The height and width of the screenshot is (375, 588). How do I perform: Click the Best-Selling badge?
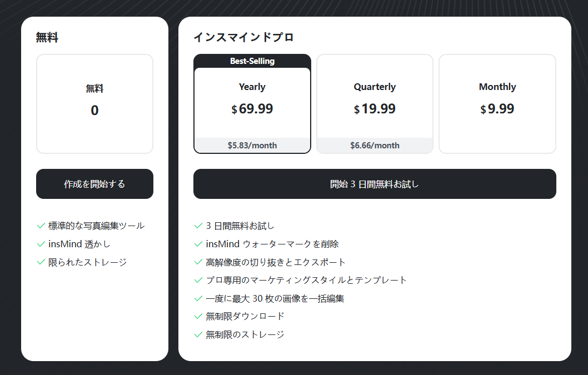click(252, 61)
